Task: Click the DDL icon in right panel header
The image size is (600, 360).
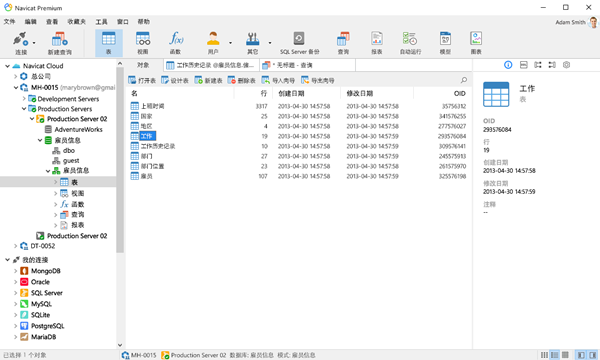Action: 523,65
